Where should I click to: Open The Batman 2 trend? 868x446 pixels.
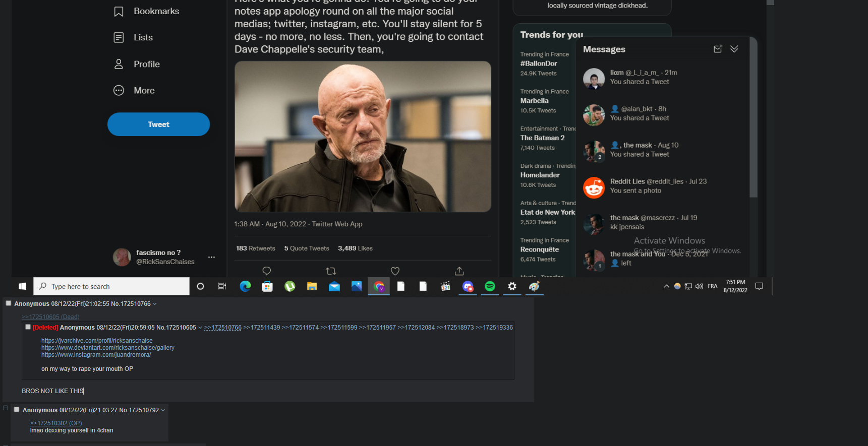coord(542,138)
